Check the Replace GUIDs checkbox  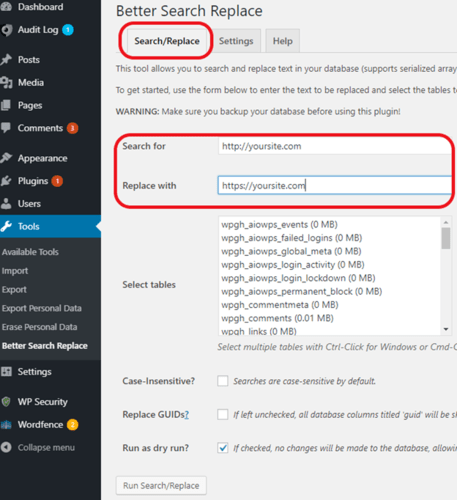click(x=223, y=414)
